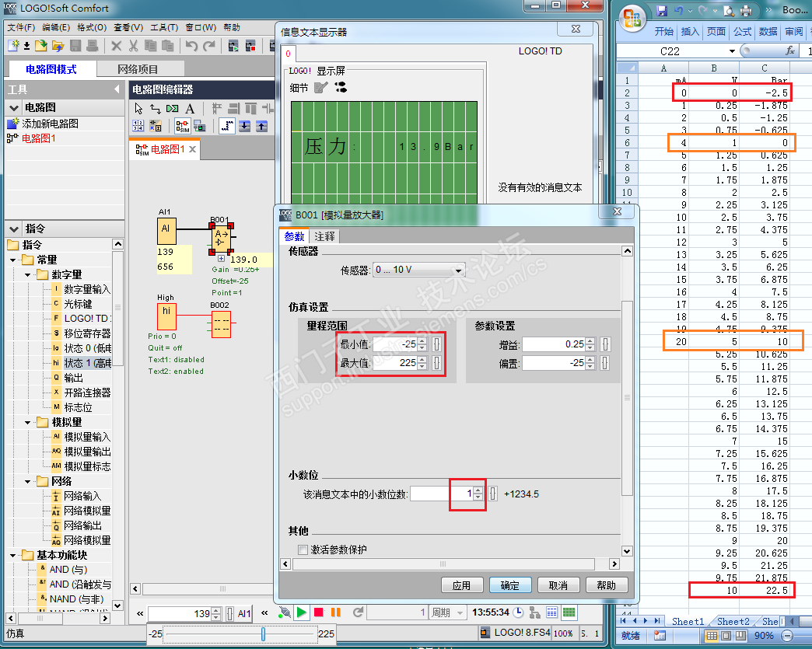
Task: Click the AI1 simulation value slider handle
Action: click(x=263, y=634)
